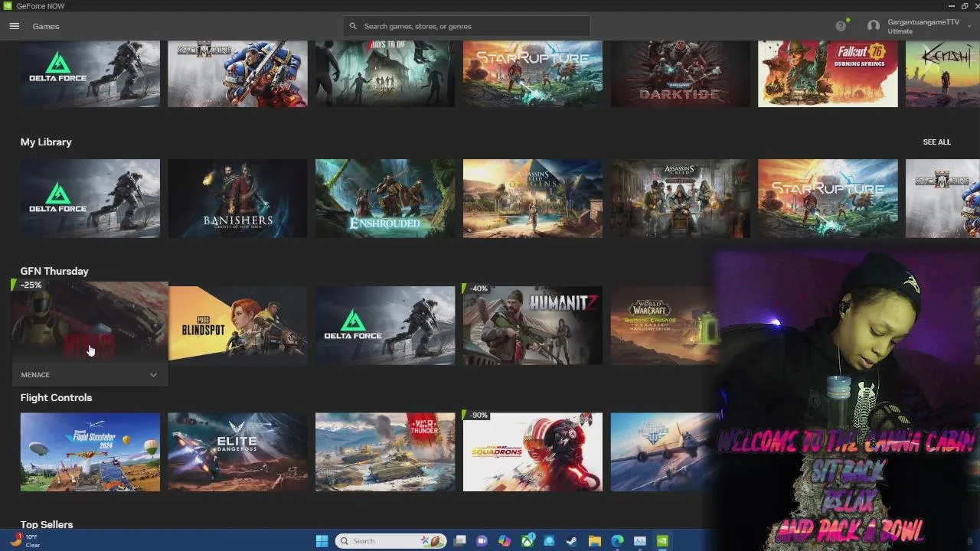Click the -25% discount badge on MENACE

(x=29, y=285)
